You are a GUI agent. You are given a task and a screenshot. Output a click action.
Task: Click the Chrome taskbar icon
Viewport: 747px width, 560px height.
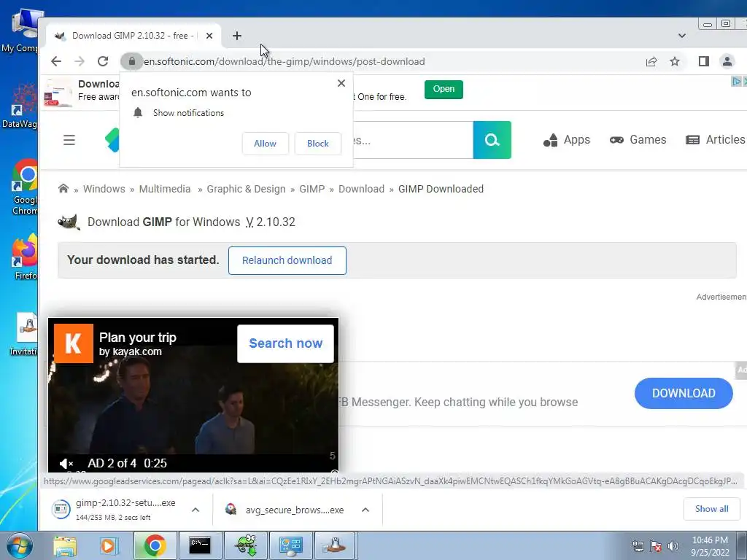point(155,545)
